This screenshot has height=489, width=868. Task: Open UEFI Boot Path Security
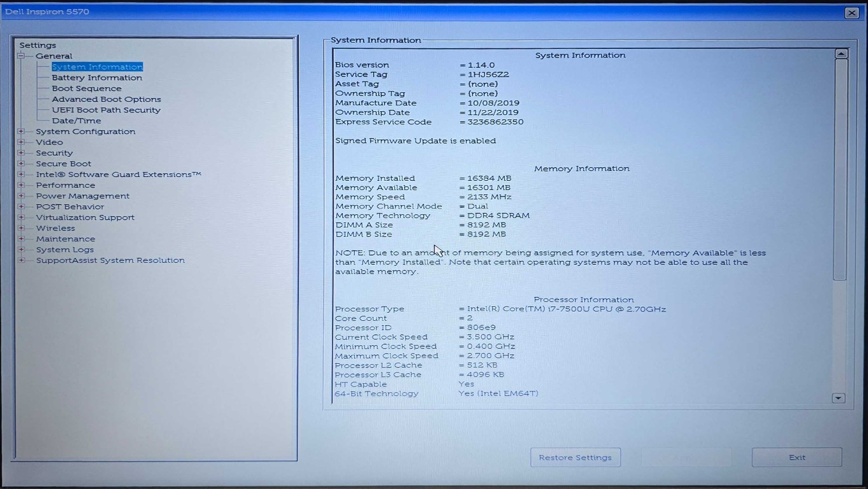[106, 110]
